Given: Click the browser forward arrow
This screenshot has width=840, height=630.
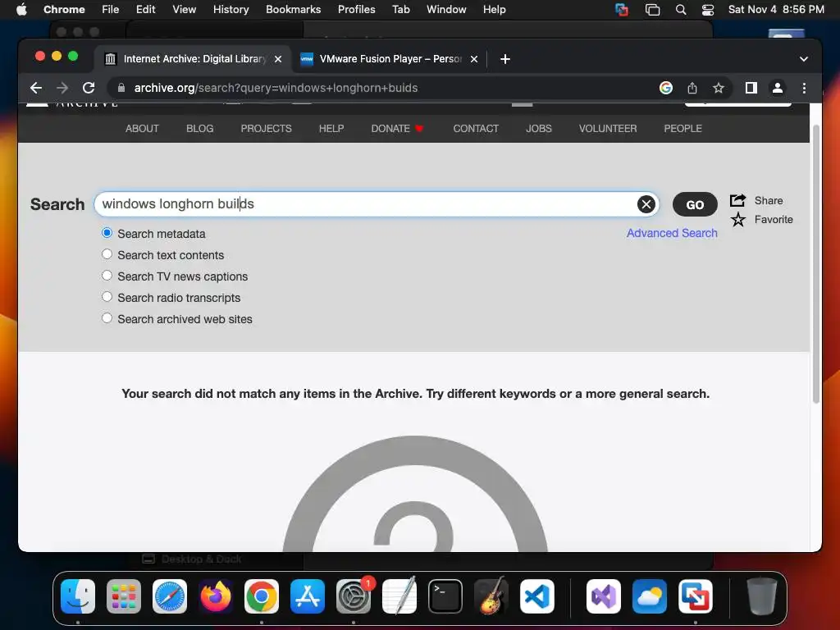Looking at the screenshot, I should (x=62, y=88).
